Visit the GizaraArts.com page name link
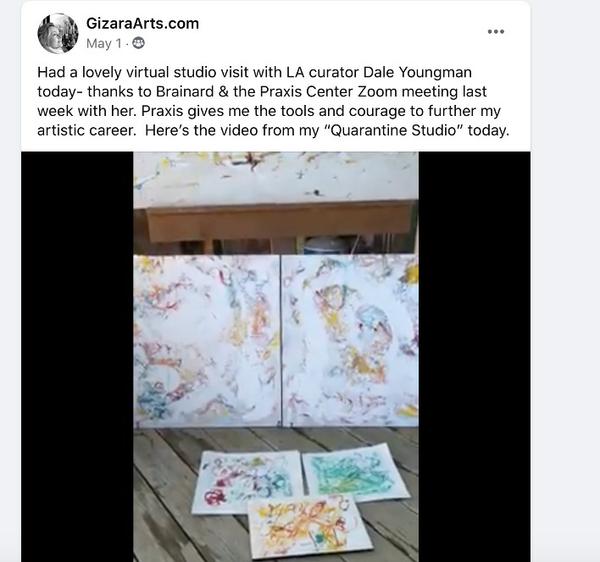The image size is (600, 562). click(x=142, y=23)
